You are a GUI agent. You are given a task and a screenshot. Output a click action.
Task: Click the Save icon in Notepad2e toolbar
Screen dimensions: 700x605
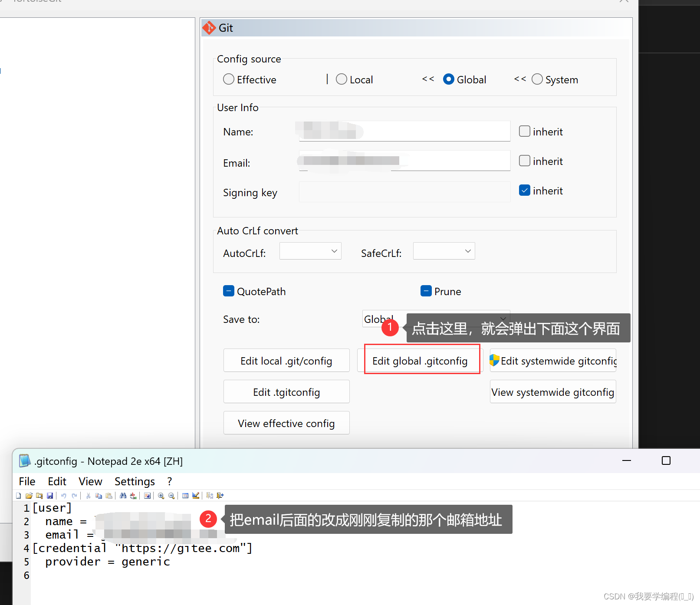(x=50, y=496)
